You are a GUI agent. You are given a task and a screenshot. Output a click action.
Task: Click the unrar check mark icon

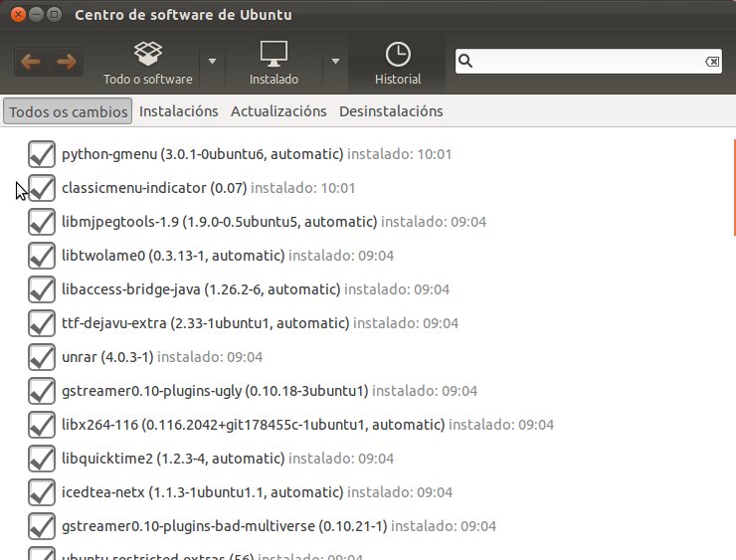coord(42,357)
